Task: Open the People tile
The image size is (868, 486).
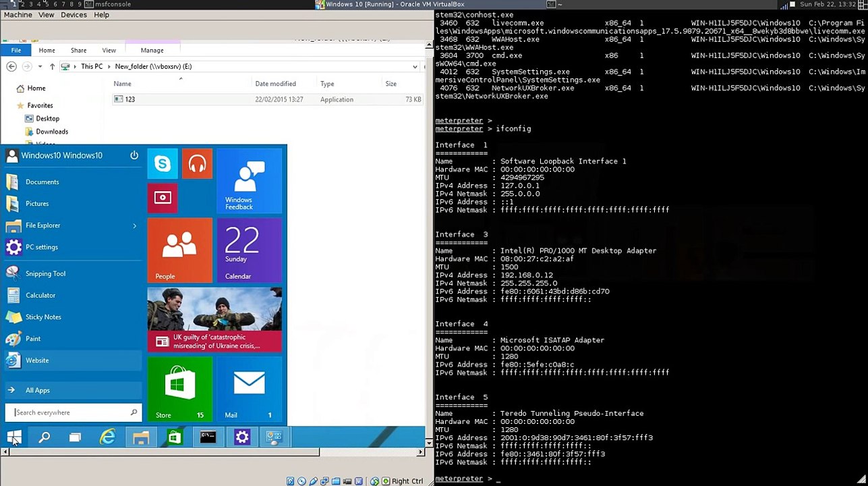Action: (x=179, y=250)
